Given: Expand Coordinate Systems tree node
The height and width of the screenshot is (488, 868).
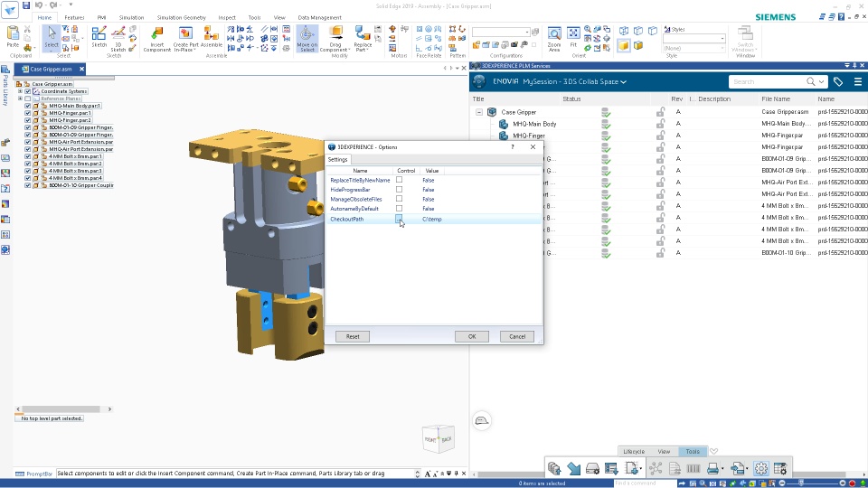Looking at the screenshot, I should (x=21, y=91).
